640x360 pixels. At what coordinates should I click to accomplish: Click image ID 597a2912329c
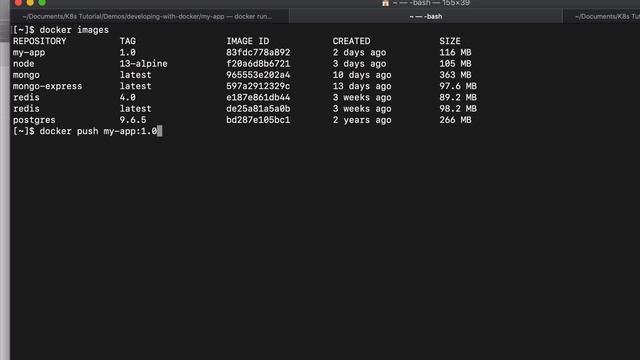[x=258, y=86]
